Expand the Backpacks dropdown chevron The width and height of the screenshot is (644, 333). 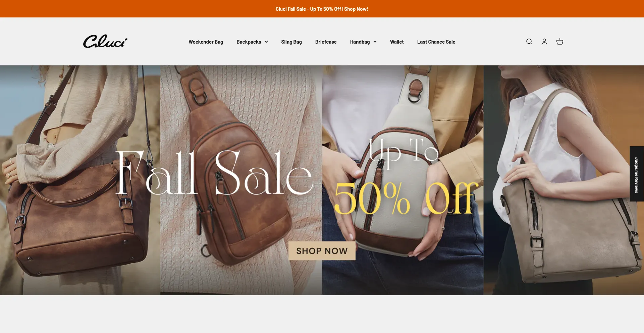[x=266, y=42]
